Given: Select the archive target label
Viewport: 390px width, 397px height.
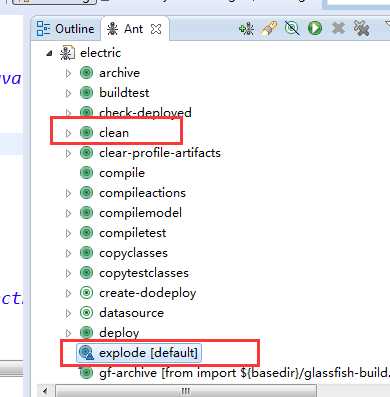Looking at the screenshot, I should [119, 73].
